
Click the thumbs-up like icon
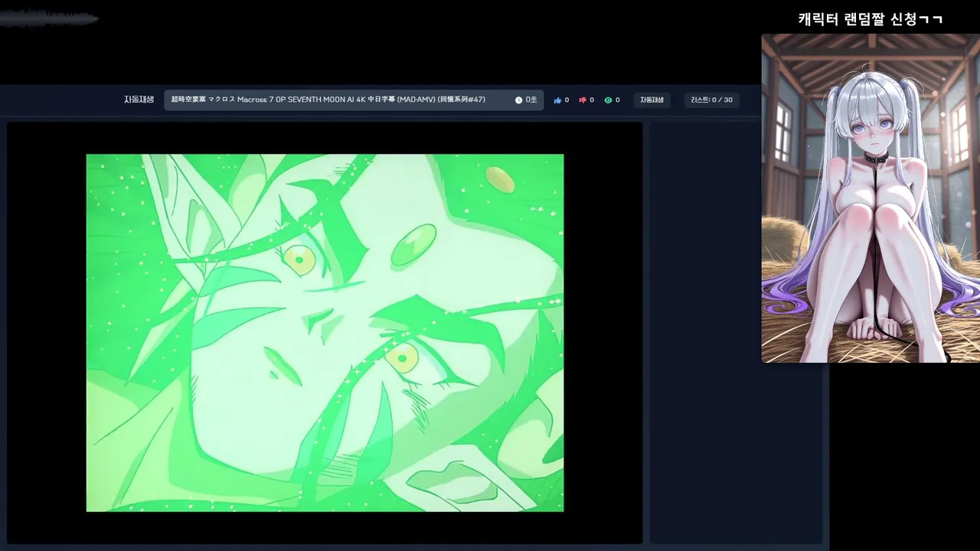tap(557, 100)
